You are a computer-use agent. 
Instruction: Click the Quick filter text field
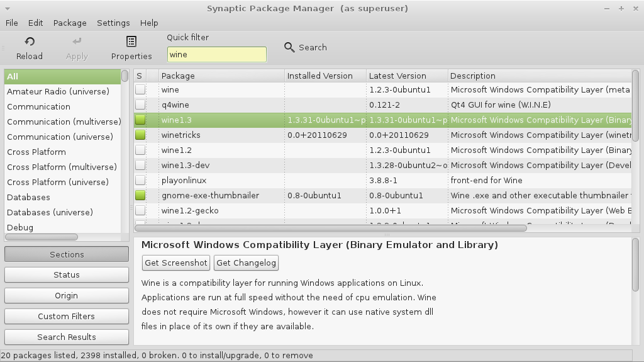click(217, 55)
